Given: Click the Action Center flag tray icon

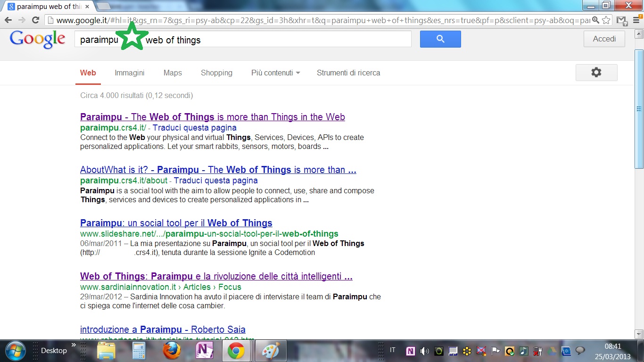Looking at the screenshot, I should (x=495, y=351).
